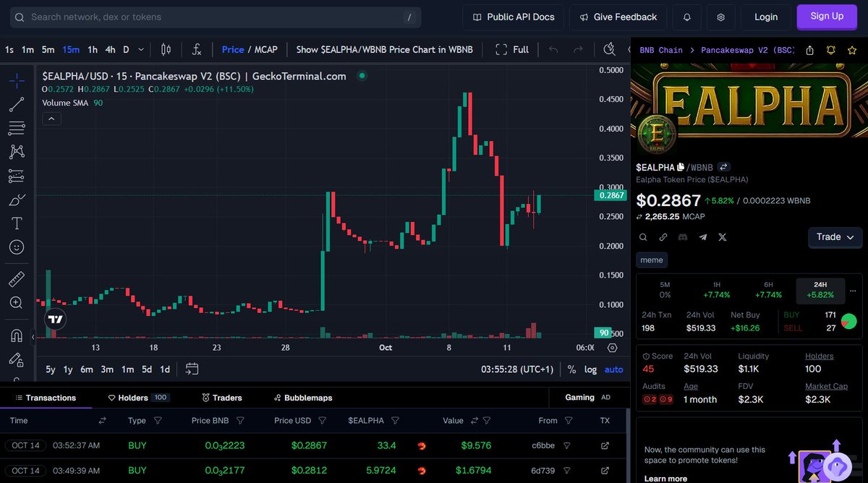The width and height of the screenshot is (868, 483).
Task: Toggle the log scale button
Action: [x=590, y=369]
